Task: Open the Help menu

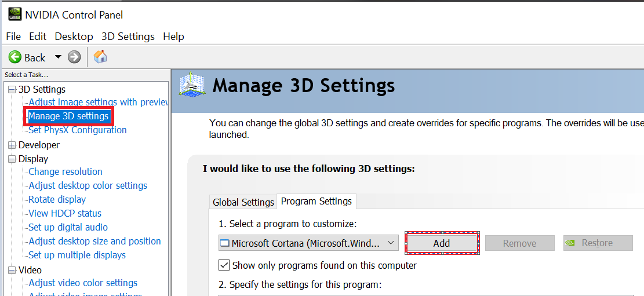Action: pos(173,36)
